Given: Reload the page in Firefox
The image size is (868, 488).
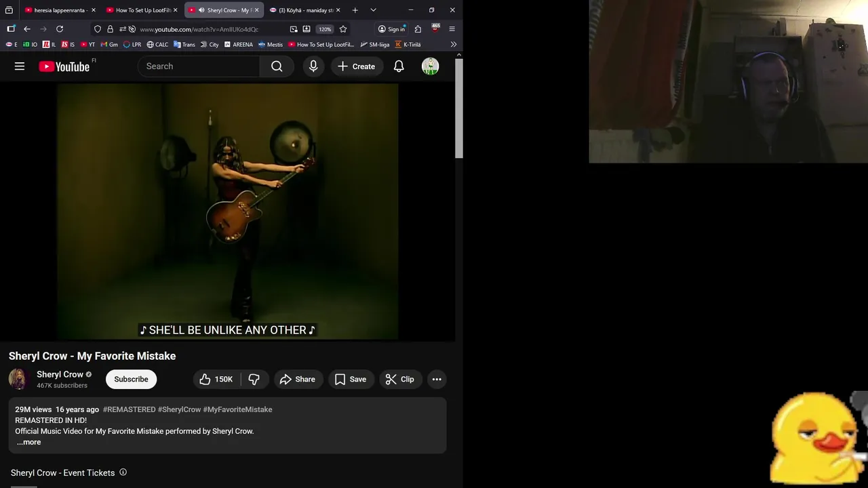Looking at the screenshot, I should point(60,29).
